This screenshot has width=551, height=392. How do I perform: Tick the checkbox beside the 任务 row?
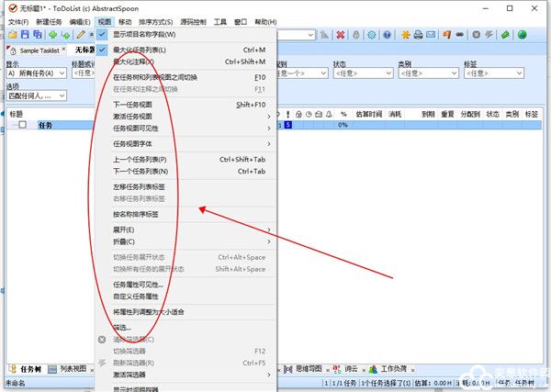tap(24, 126)
